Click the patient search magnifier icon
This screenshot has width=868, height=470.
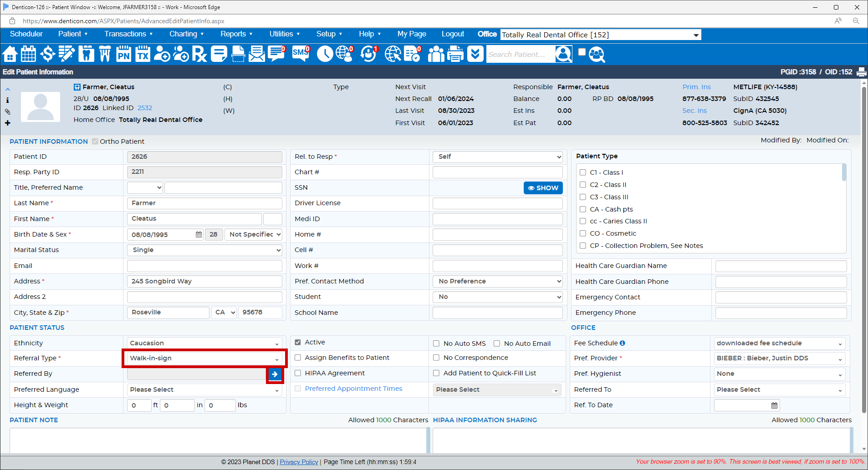click(563, 54)
